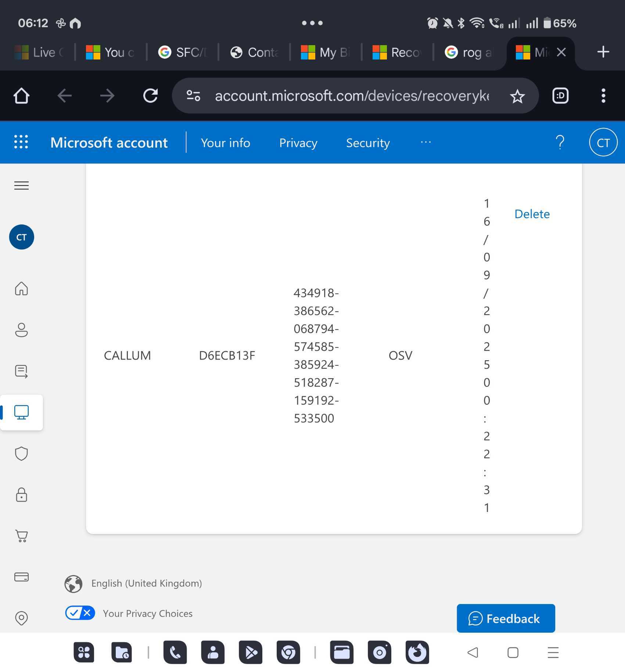Switch to the rog a Google tab
This screenshot has width=625, height=672.
[x=469, y=52]
